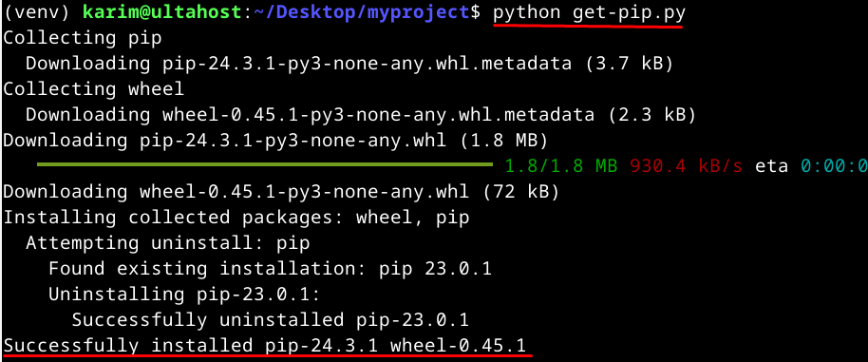
Task: Click 'Successfully uninstalled pip-23.0.1'
Action: point(270,319)
